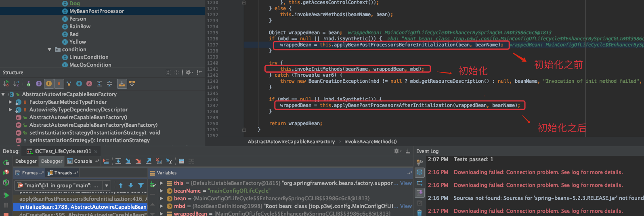Toggle Show Fields orange f icon
The width and height of the screenshot is (644, 216).
(x=49, y=84)
